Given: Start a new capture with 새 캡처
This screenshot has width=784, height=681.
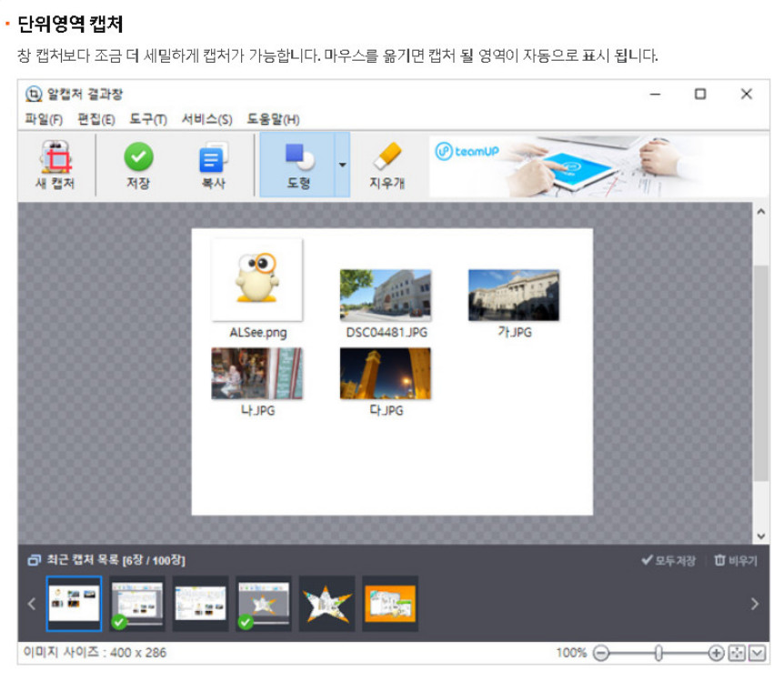Looking at the screenshot, I should pyautogui.click(x=55, y=165).
